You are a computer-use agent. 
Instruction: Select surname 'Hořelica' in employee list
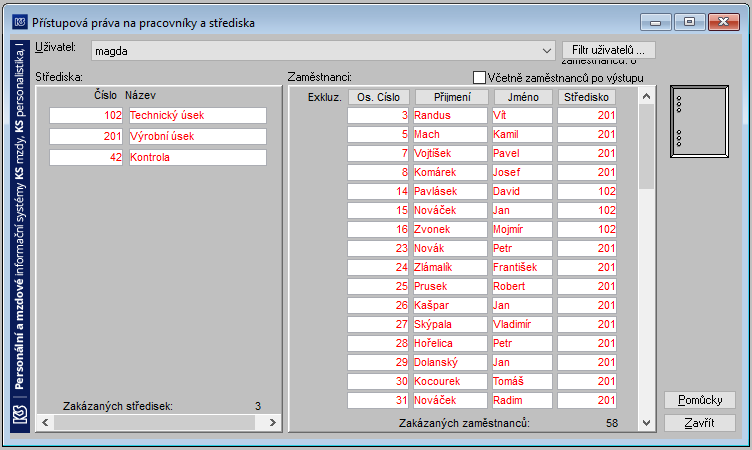[x=450, y=343]
